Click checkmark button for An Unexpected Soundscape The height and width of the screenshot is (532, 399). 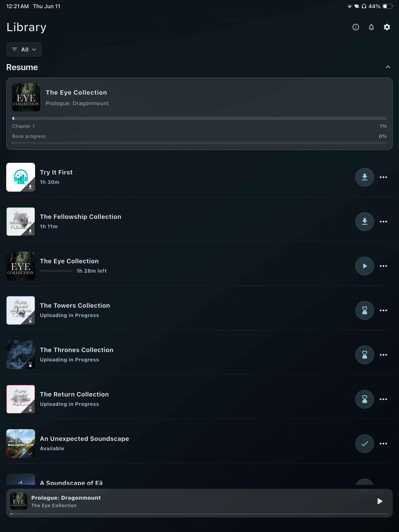(x=365, y=444)
